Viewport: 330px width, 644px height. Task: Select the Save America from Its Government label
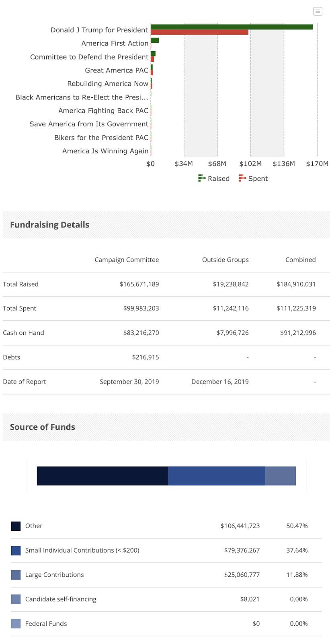point(89,124)
